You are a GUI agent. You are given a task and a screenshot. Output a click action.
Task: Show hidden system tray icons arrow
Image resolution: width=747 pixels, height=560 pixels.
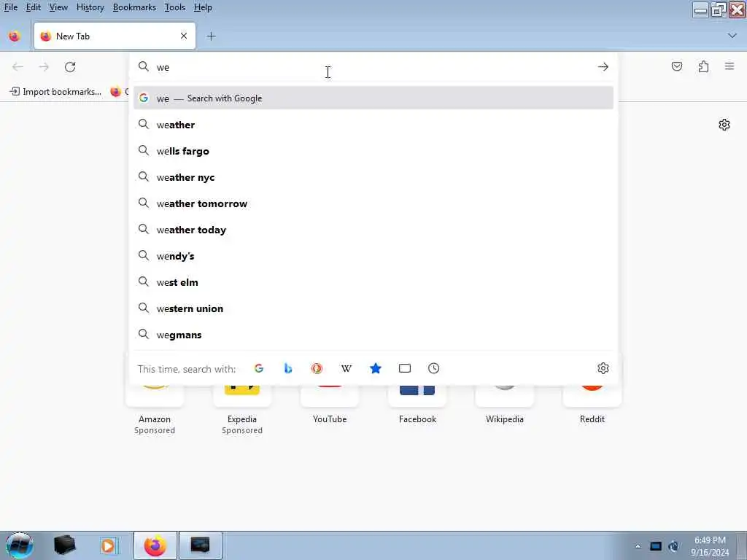point(638,546)
